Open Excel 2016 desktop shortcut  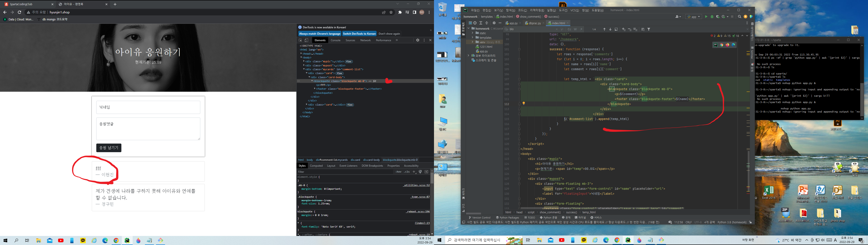coord(769,192)
